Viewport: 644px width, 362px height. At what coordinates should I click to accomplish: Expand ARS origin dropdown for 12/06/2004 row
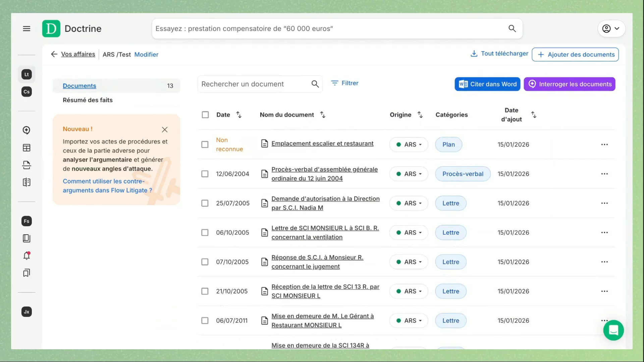click(x=409, y=174)
